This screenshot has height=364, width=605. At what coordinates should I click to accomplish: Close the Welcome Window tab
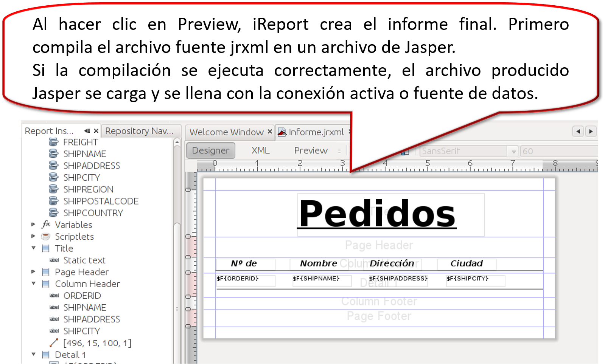point(270,132)
